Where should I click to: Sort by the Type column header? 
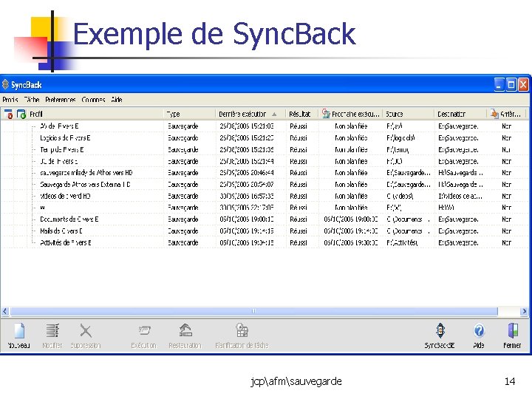[x=173, y=114]
